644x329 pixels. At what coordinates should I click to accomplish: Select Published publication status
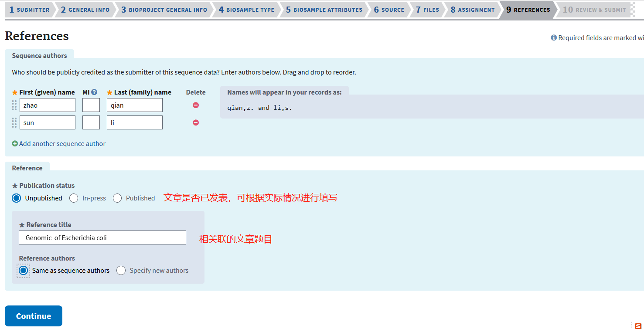click(x=117, y=198)
